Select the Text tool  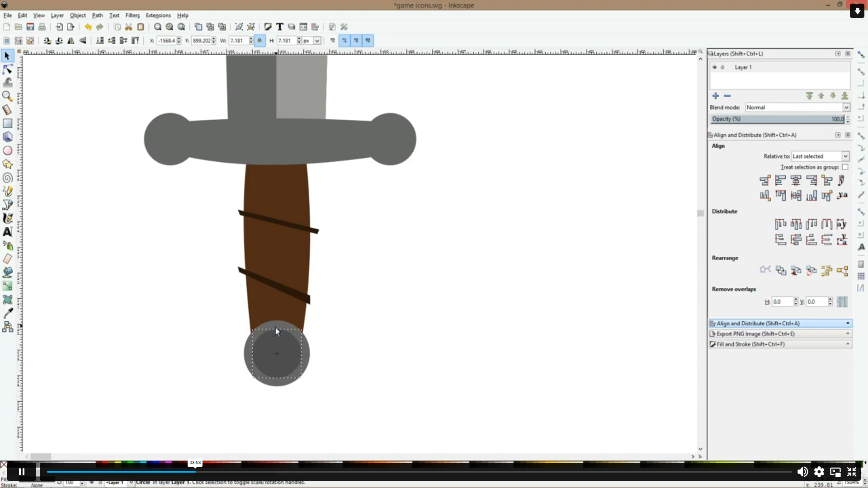click(7, 232)
